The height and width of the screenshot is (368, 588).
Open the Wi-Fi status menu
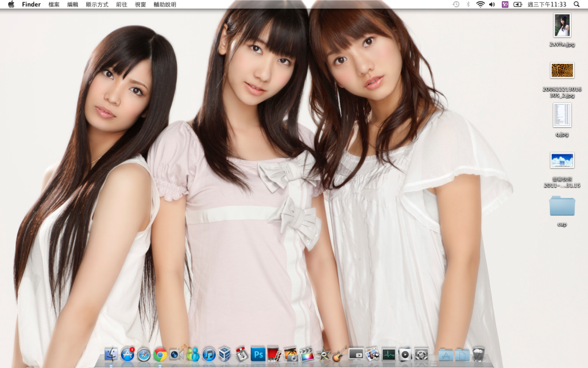480,5
